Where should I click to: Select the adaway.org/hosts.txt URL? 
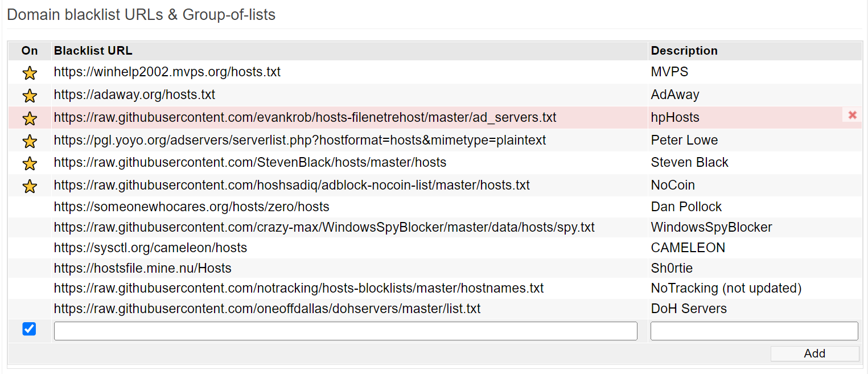click(134, 94)
